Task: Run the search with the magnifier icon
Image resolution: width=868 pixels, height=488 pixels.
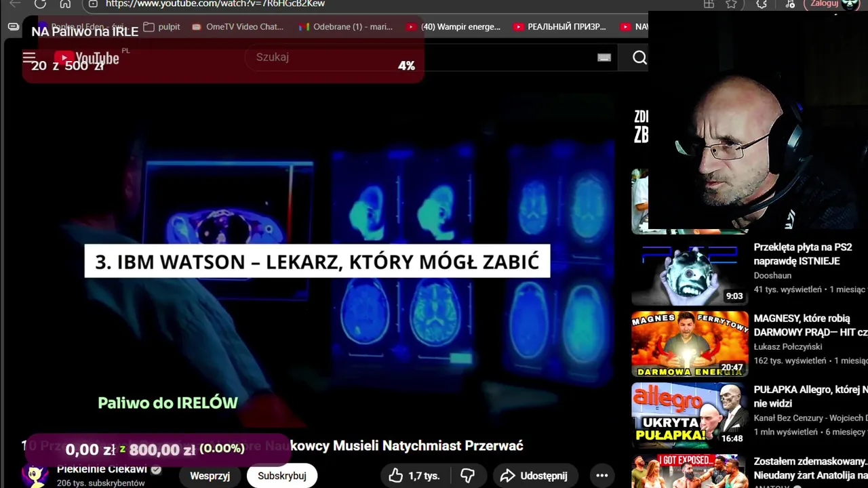Action: coord(639,58)
